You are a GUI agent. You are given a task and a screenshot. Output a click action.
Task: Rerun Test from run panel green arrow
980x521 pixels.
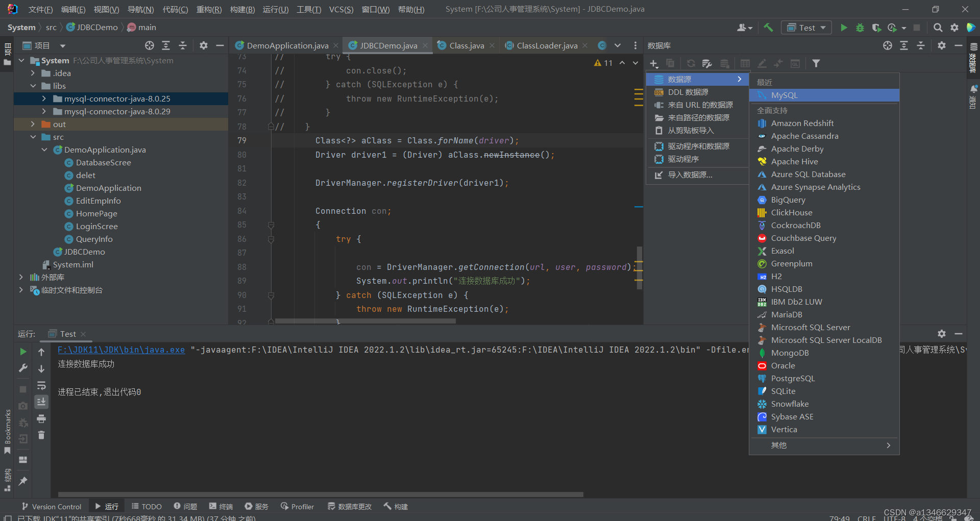click(x=23, y=352)
